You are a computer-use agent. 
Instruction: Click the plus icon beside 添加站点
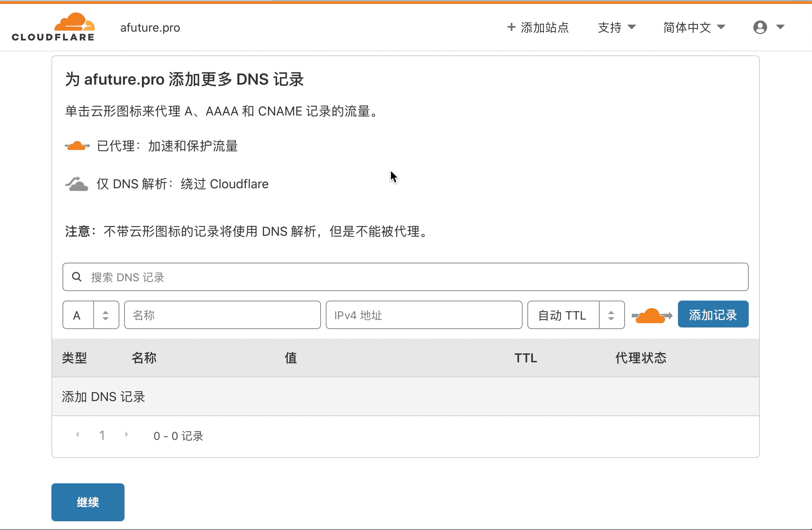pos(512,27)
